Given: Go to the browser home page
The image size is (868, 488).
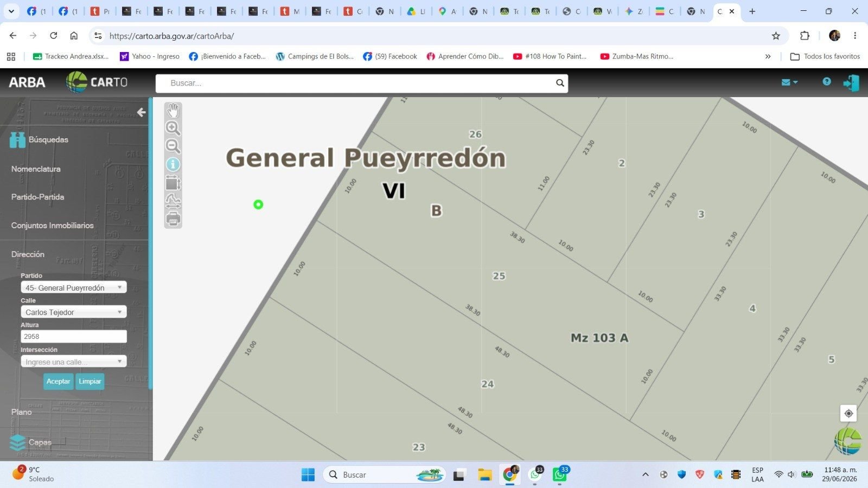Looking at the screenshot, I should point(74,36).
